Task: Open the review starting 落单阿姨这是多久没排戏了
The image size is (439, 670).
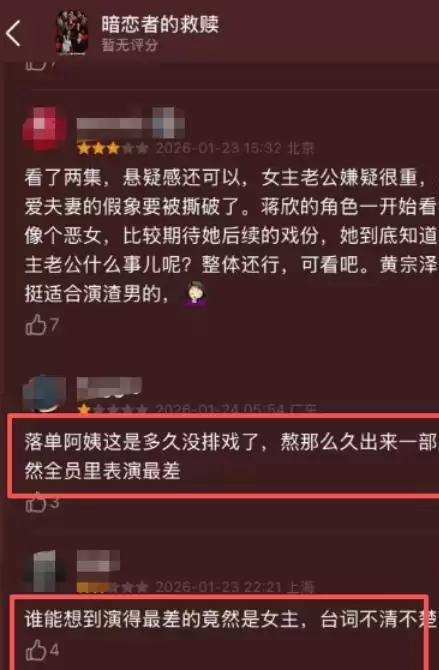Action: [231, 457]
